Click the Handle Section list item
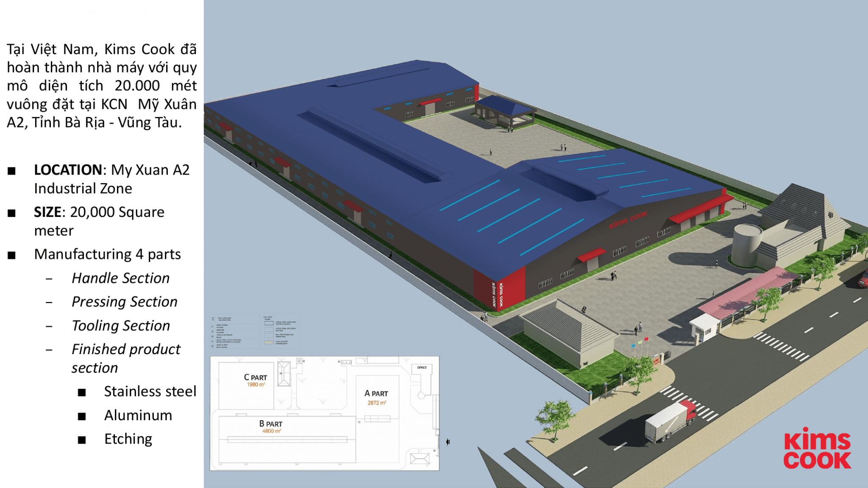Screen dimensions: 868x488 coord(120,278)
